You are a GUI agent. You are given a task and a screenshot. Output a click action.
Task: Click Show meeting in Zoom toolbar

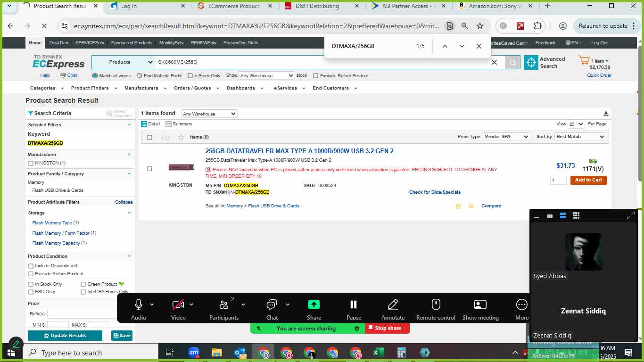coord(480,309)
